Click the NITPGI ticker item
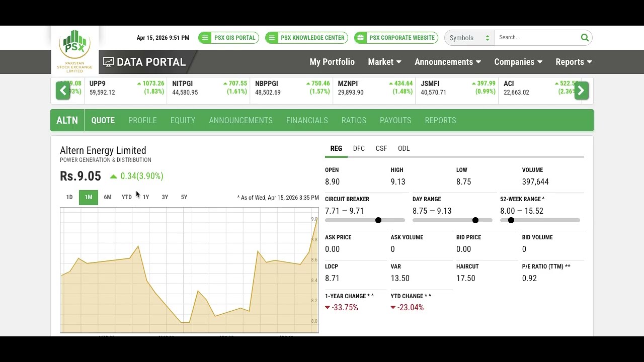This screenshot has width=644, height=362. click(x=209, y=90)
